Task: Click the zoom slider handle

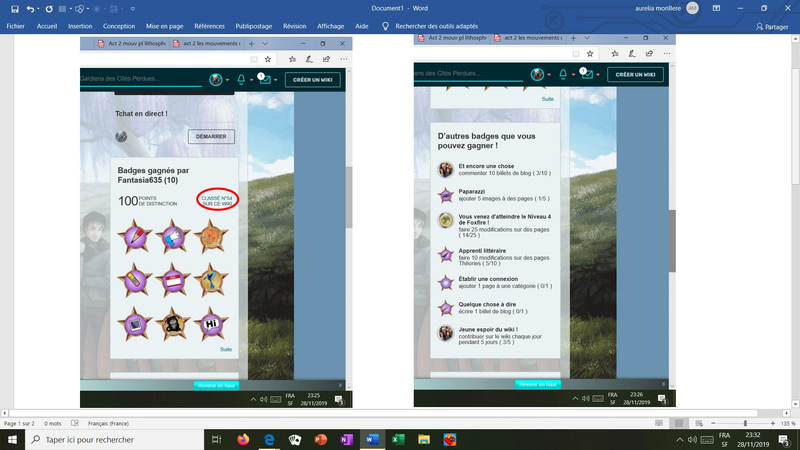Action: [x=745, y=424]
